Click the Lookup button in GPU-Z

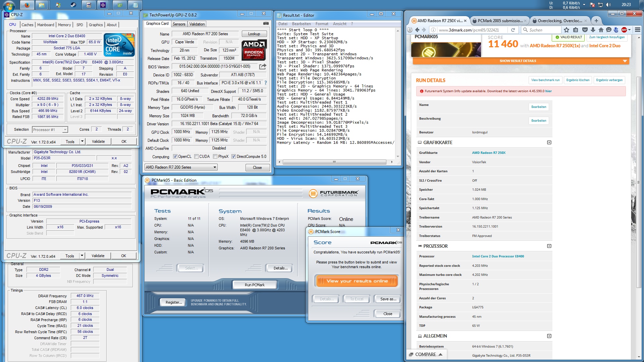tap(254, 34)
